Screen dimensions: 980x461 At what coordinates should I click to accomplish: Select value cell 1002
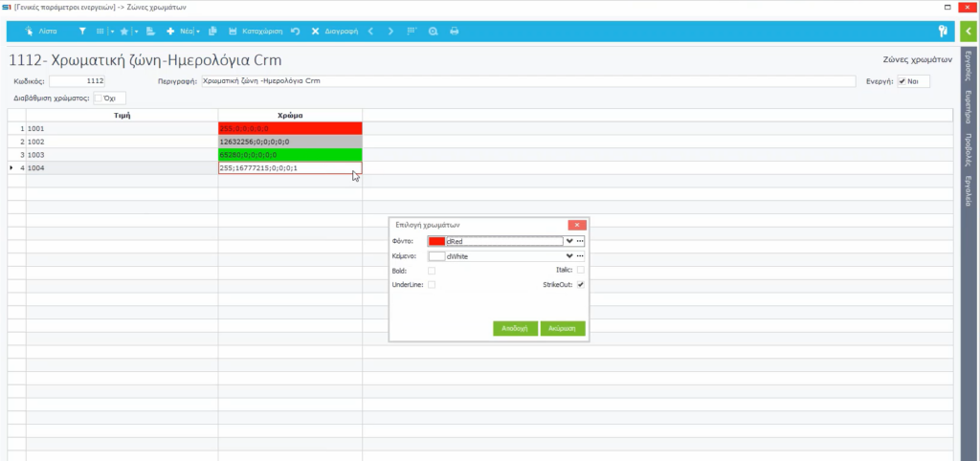(122, 142)
